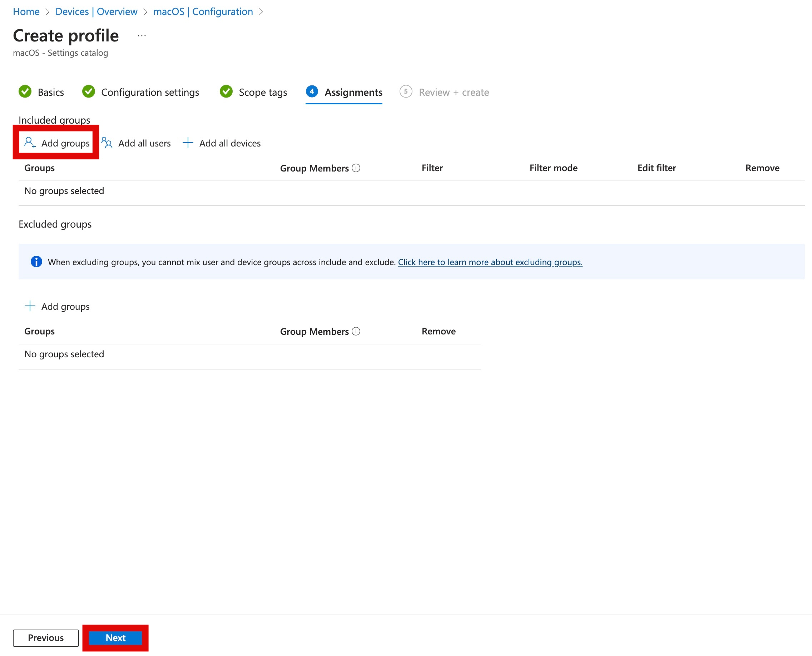Screen dimensions: 812x656
Task: Navigate to Home breadcrumb
Action: (26, 12)
